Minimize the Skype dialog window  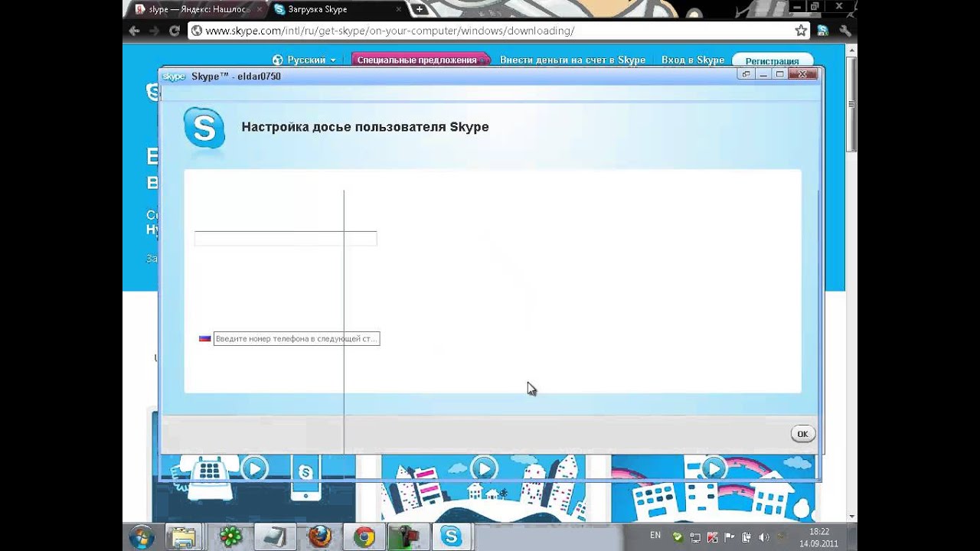(x=763, y=74)
